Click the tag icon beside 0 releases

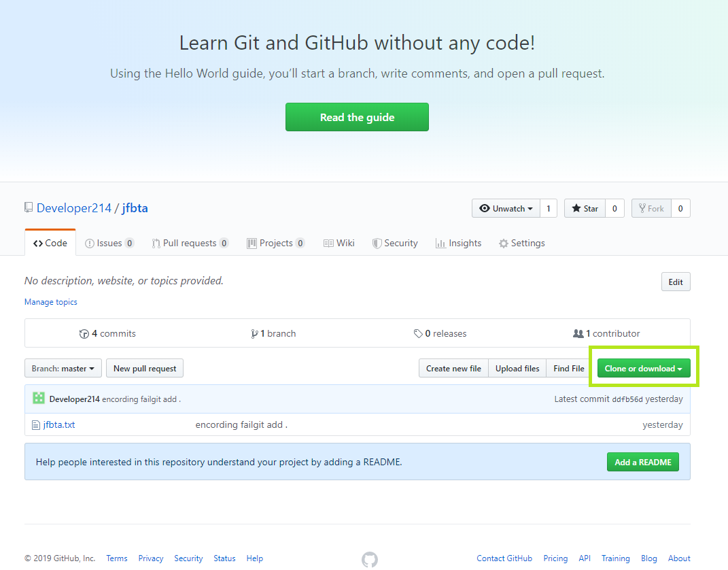[x=418, y=333]
